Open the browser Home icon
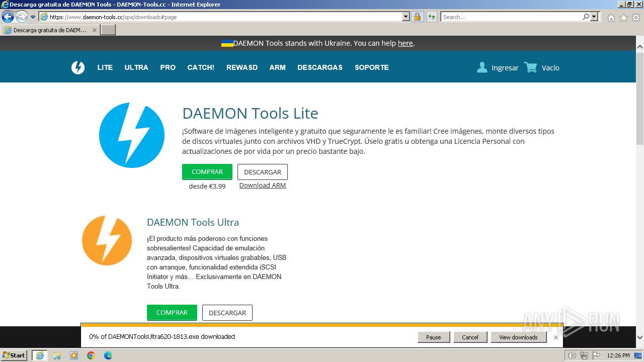Image resolution: width=644 pixels, height=362 pixels. click(x=611, y=18)
